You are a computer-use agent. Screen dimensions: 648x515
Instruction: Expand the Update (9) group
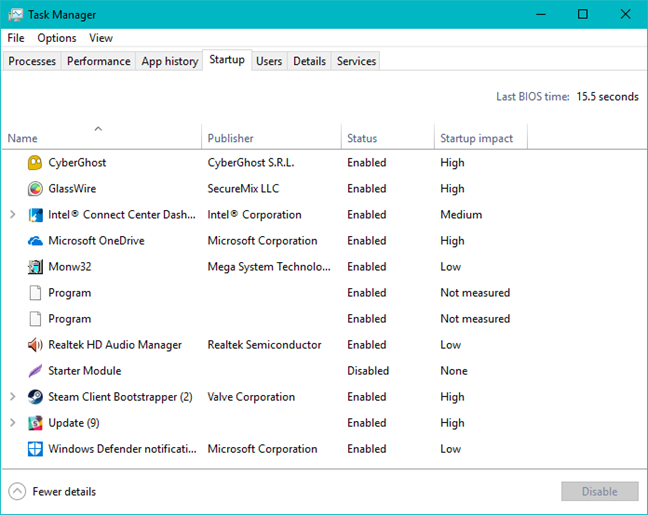point(13,423)
